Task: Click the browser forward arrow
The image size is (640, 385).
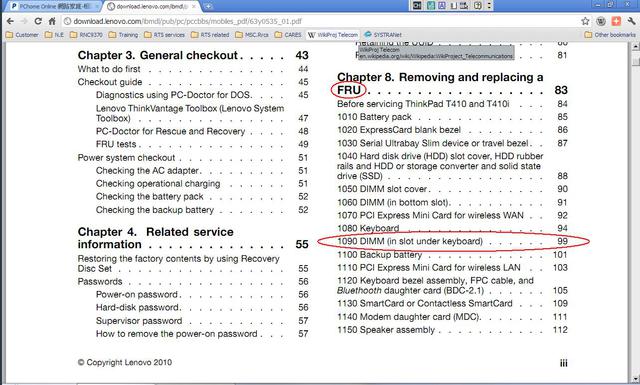Action: coord(24,21)
